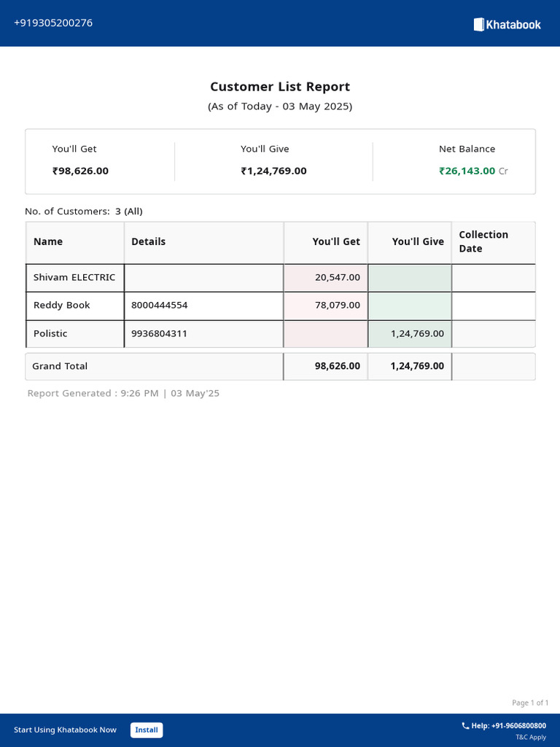Click the phone icon beside Help number
560x747 pixels.
point(465,726)
